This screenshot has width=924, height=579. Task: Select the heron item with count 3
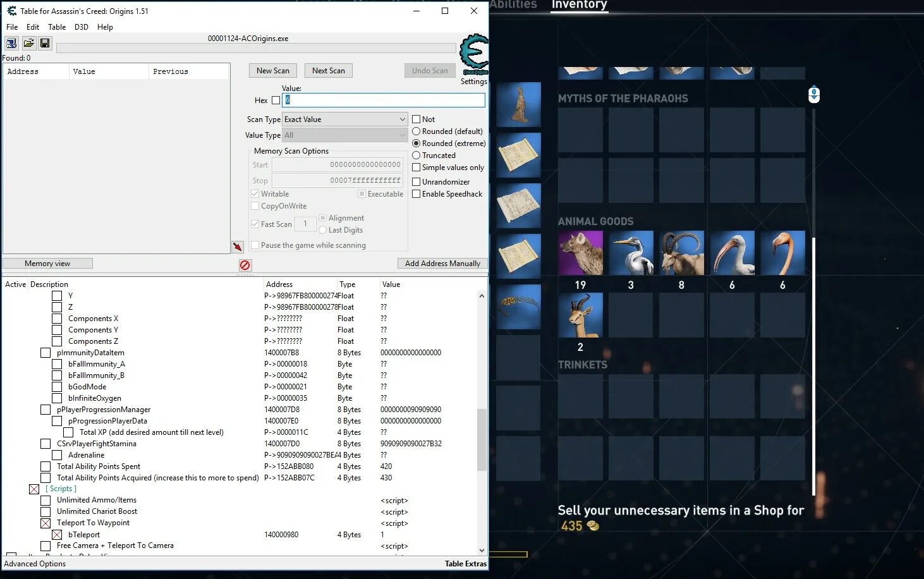[x=631, y=253]
